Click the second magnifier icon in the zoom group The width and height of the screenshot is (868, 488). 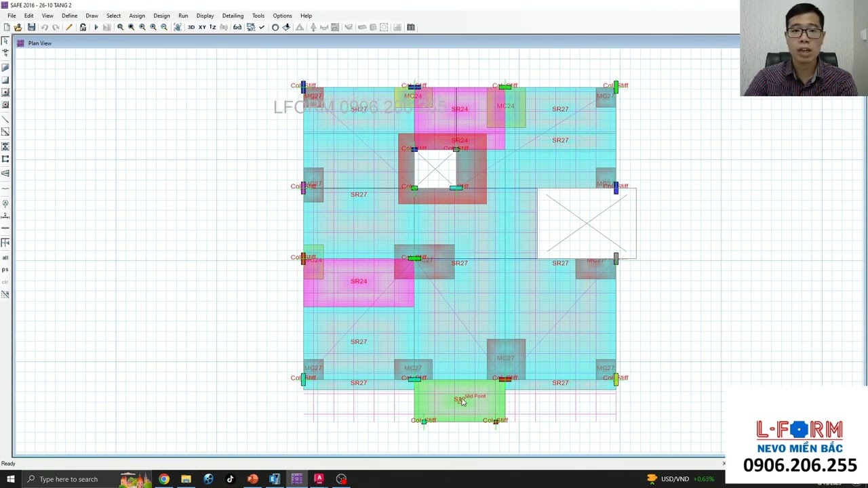(132, 27)
